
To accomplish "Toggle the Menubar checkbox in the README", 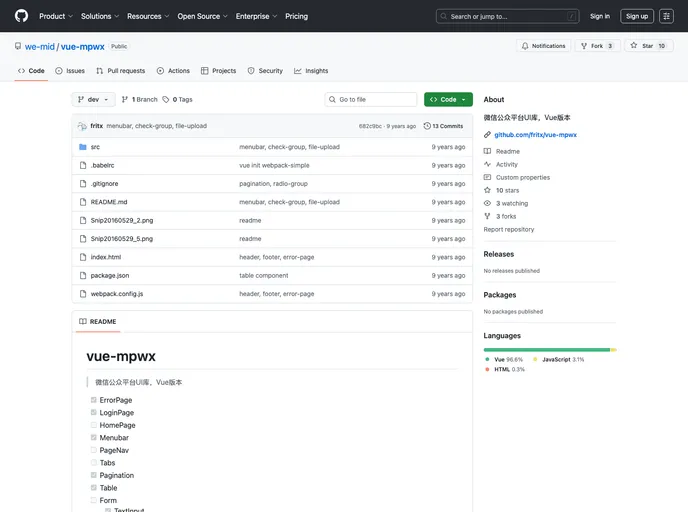I will 93,437.
